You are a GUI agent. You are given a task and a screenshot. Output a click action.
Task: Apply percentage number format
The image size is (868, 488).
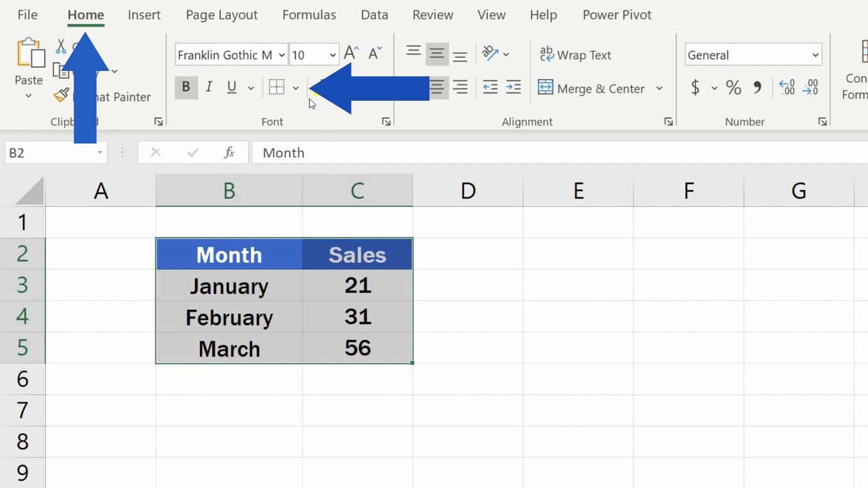click(x=733, y=88)
